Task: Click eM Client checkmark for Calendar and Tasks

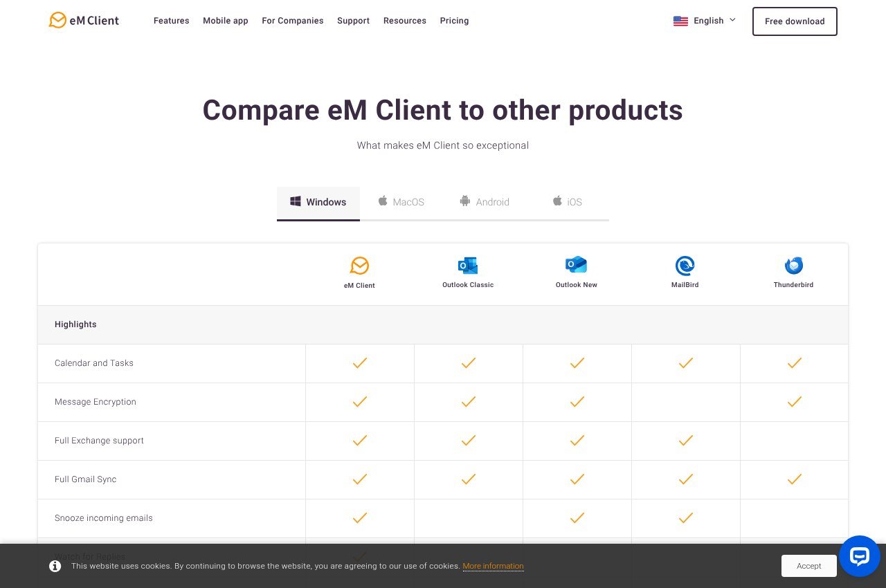Action: point(359,362)
